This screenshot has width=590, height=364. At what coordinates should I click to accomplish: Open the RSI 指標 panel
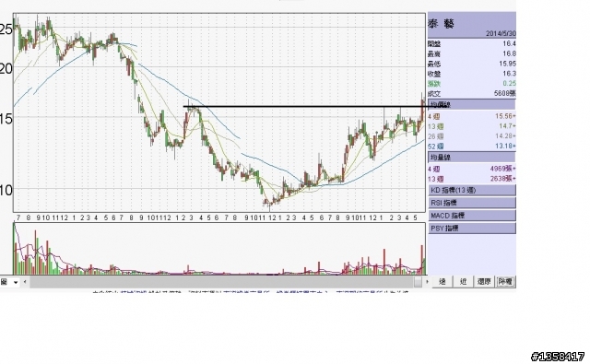(x=472, y=203)
